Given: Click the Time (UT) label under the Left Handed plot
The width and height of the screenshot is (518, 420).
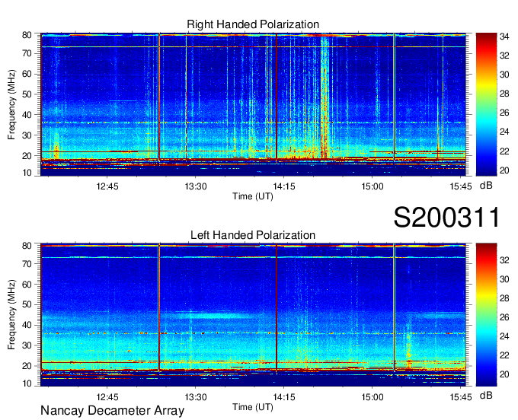Looking at the screenshot, I should pyautogui.click(x=253, y=407).
